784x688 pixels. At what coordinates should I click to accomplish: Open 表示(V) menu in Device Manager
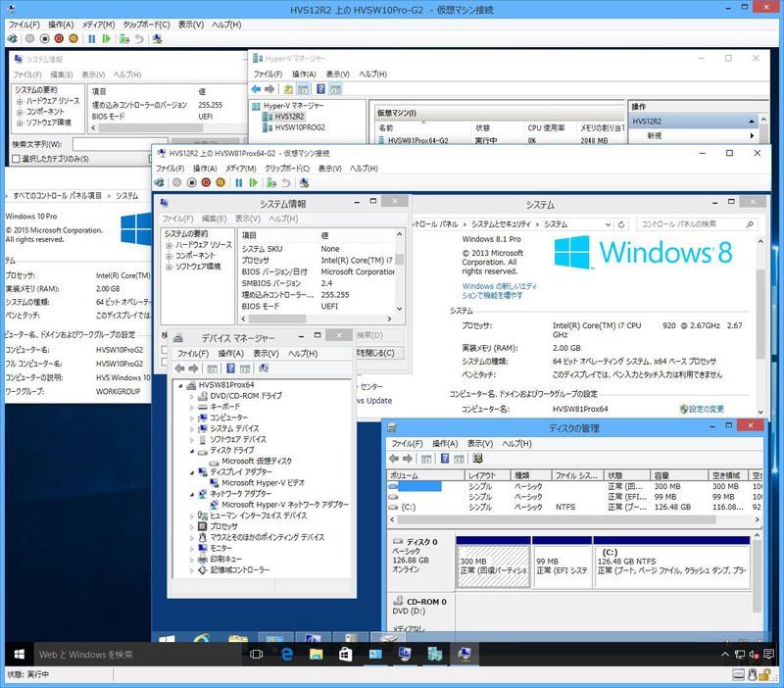click(266, 354)
